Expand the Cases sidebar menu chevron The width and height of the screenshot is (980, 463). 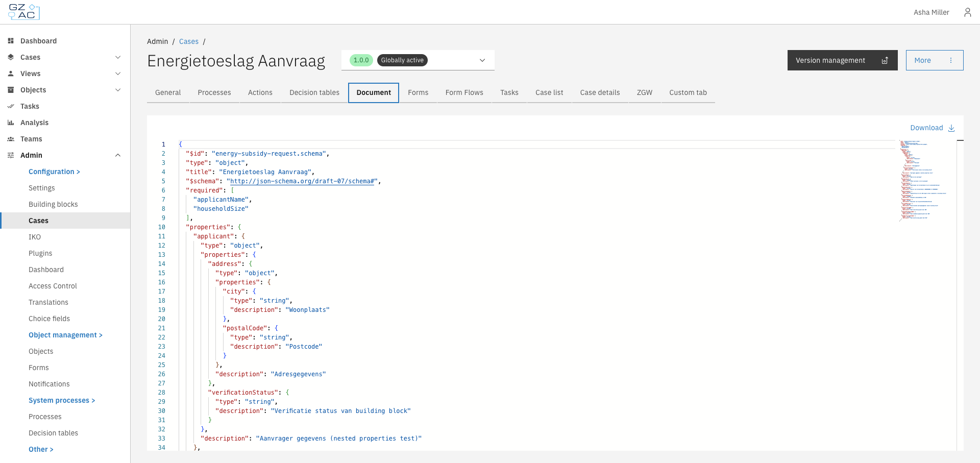(118, 57)
